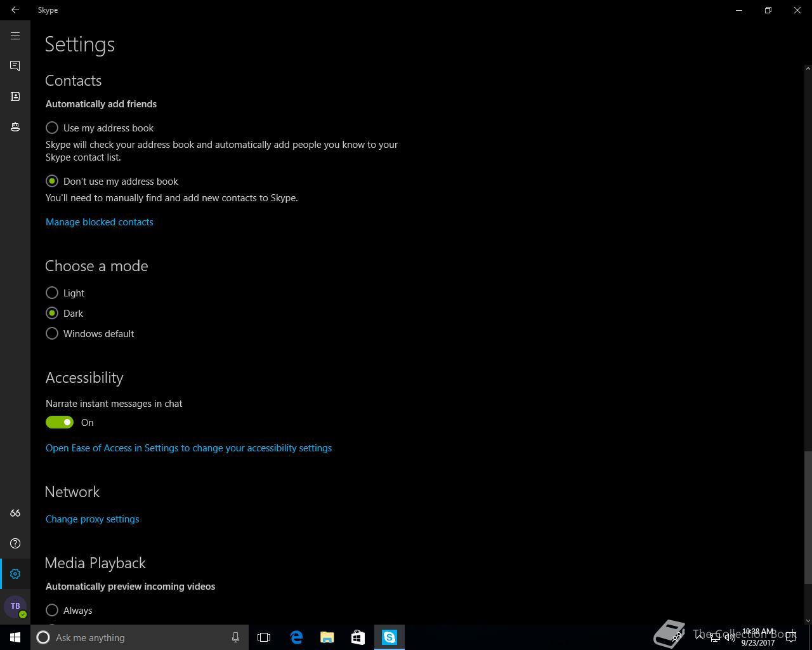This screenshot has height=650, width=812.
Task: Click the Settings gear in sidebar
Action: (x=15, y=574)
